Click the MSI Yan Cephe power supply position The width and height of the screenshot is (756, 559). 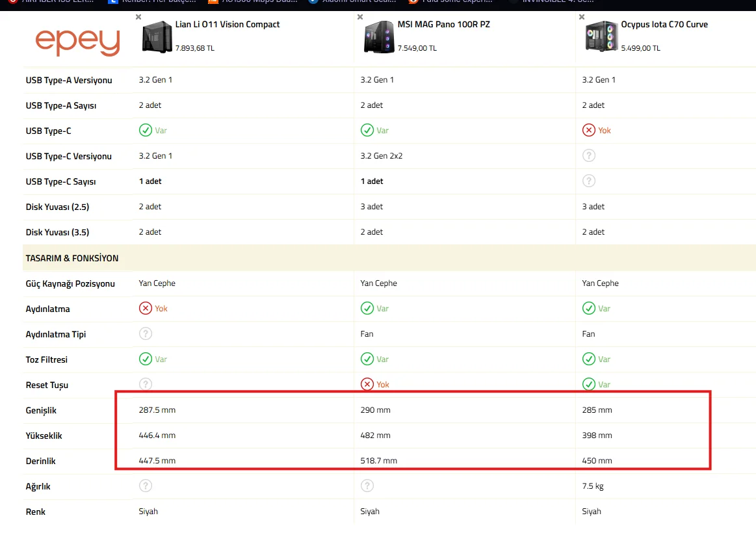(378, 283)
